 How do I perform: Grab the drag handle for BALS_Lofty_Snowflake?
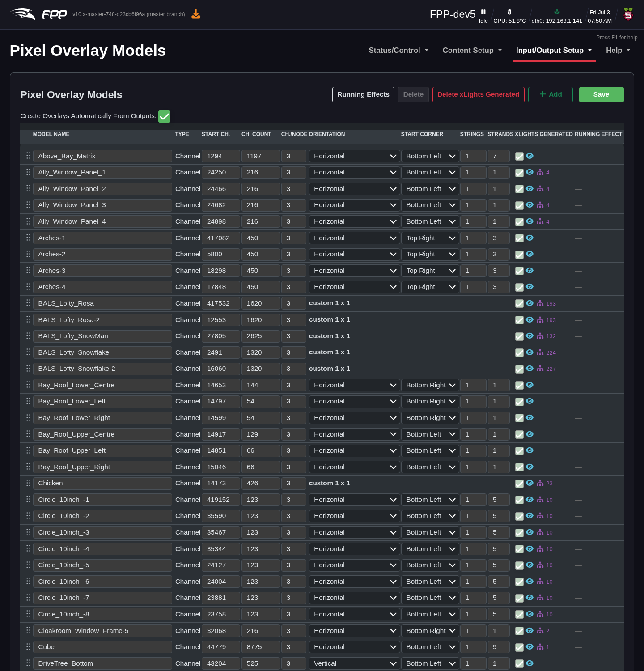tap(28, 352)
